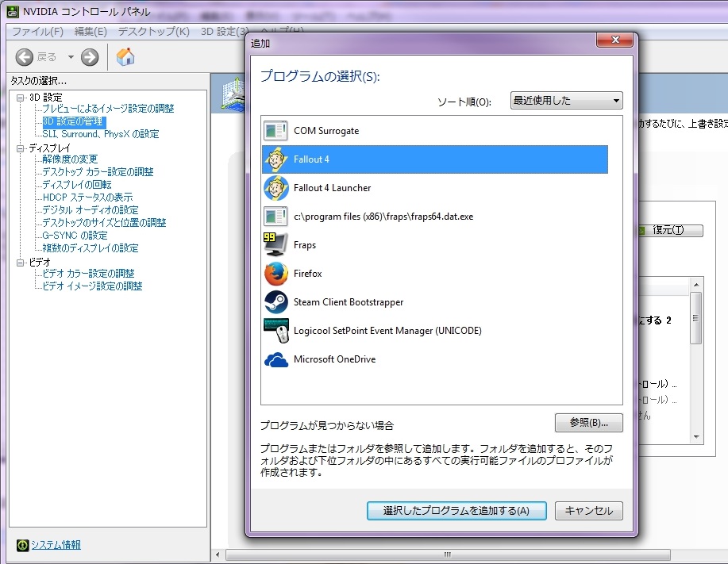Select G-SYNC の設定 tree item
The height and width of the screenshot is (564, 728).
click(75, 236)
